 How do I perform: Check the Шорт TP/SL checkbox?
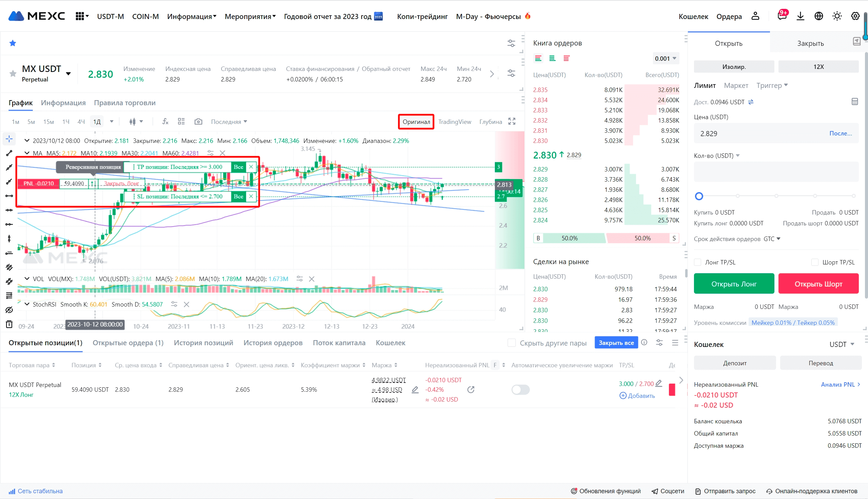point(815,262)
